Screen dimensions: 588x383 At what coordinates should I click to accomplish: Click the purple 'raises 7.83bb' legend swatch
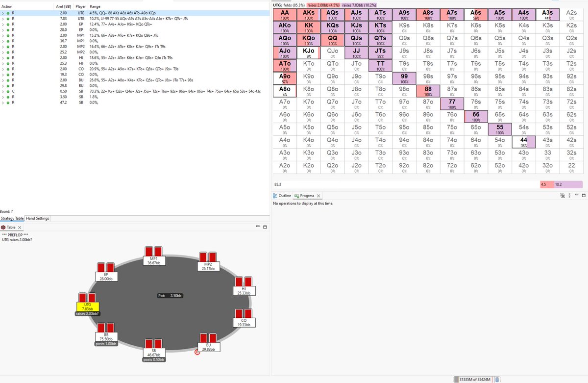pyautogui.click(x=358, y=4)
